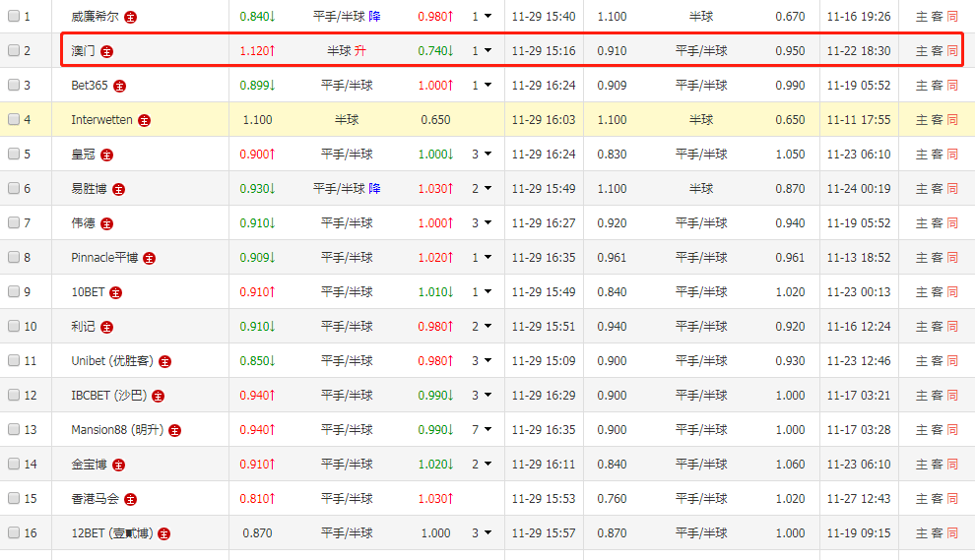Screen dimensions: 975x560
Task: Tick the checkbox for row 13 Mansion88
Action: pos(14,429)
